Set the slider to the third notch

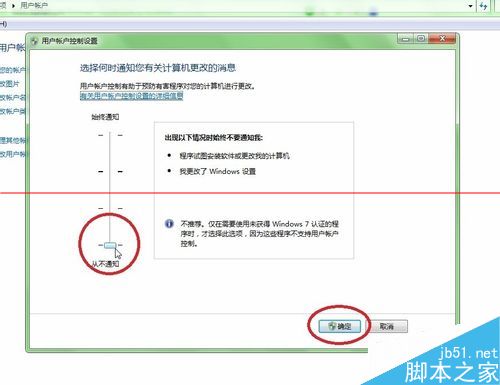point(110,208)
